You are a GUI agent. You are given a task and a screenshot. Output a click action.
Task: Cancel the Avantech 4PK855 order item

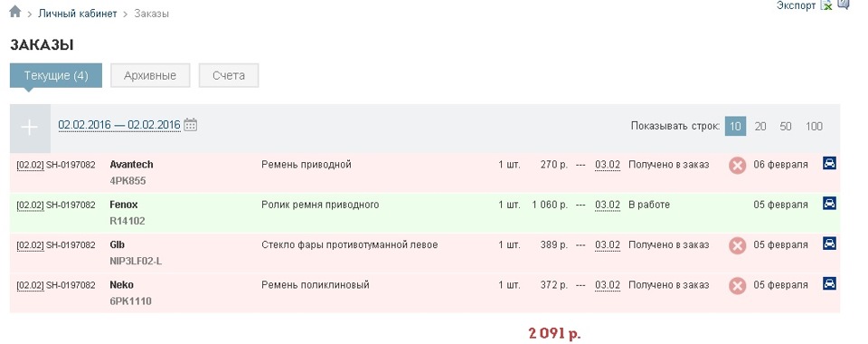[737, 166]
